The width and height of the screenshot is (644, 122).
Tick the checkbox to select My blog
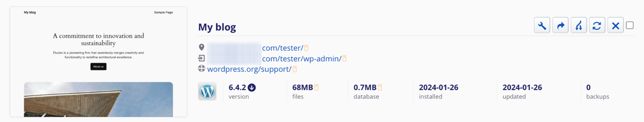pos(630,25)
